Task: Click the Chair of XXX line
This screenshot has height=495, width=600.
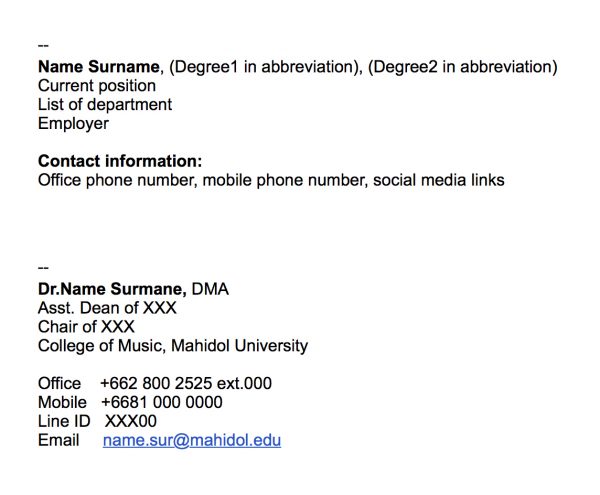Action: pyautogui.click(x=86, y=327)
